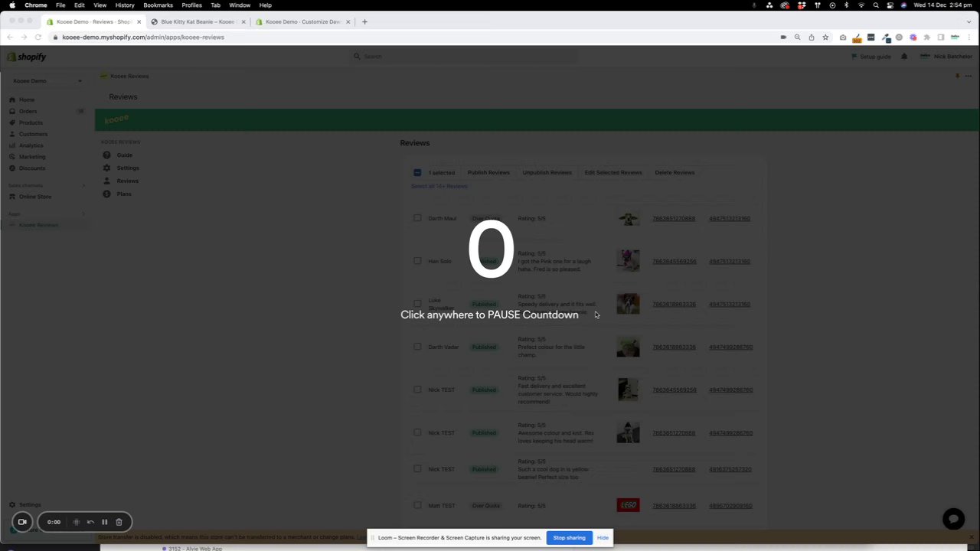Click the Loom drawing tool icon
980x551 pixels.
tap(76, 522)
